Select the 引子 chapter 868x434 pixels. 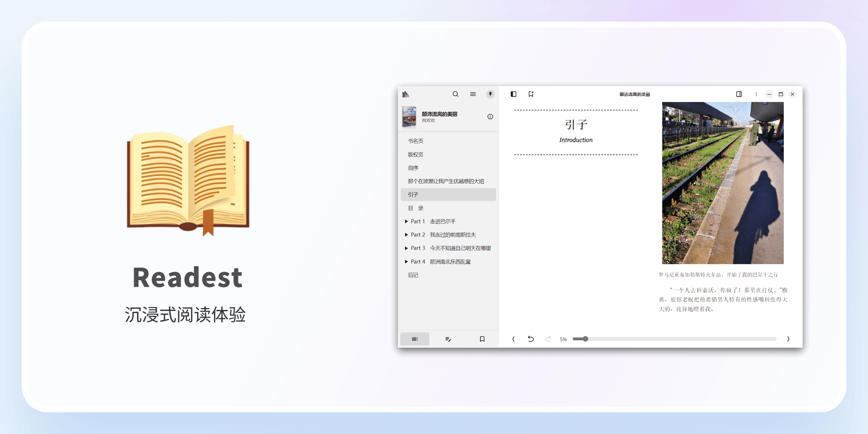[x=448, y=195]
